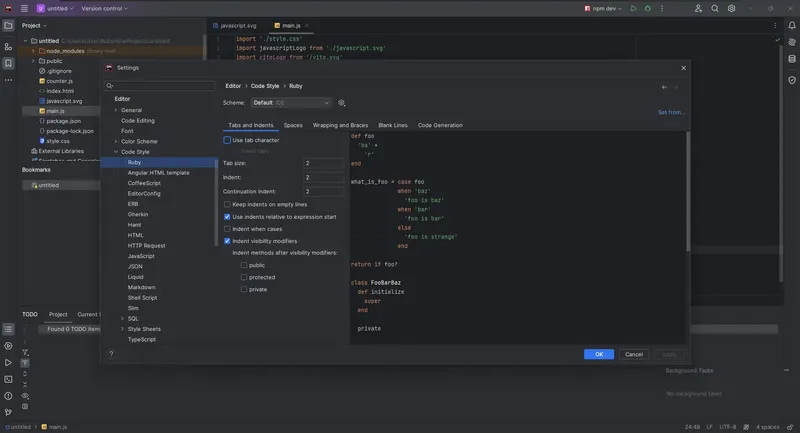
Task: Click Cancel in Settings dialog
Action: point(634,354)
